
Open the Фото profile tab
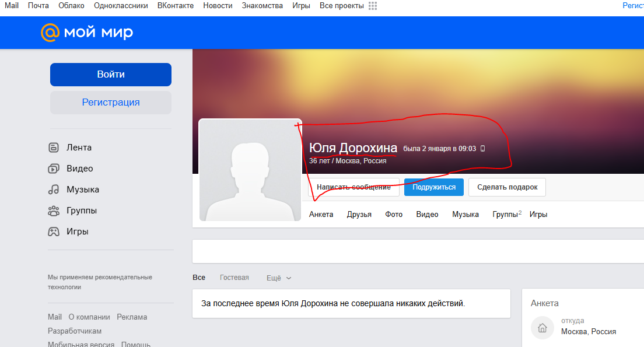coord(394,215)
